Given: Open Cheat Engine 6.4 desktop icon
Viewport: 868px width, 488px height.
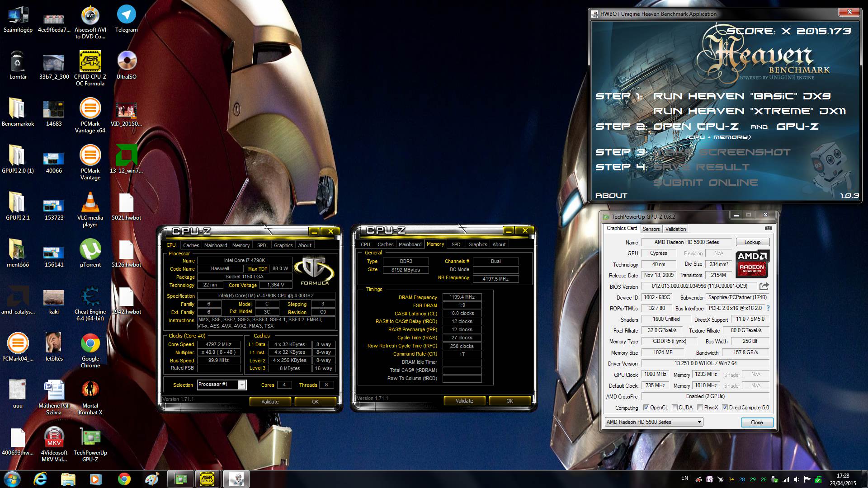Looking at the screenshot, I should coord(90,304).
